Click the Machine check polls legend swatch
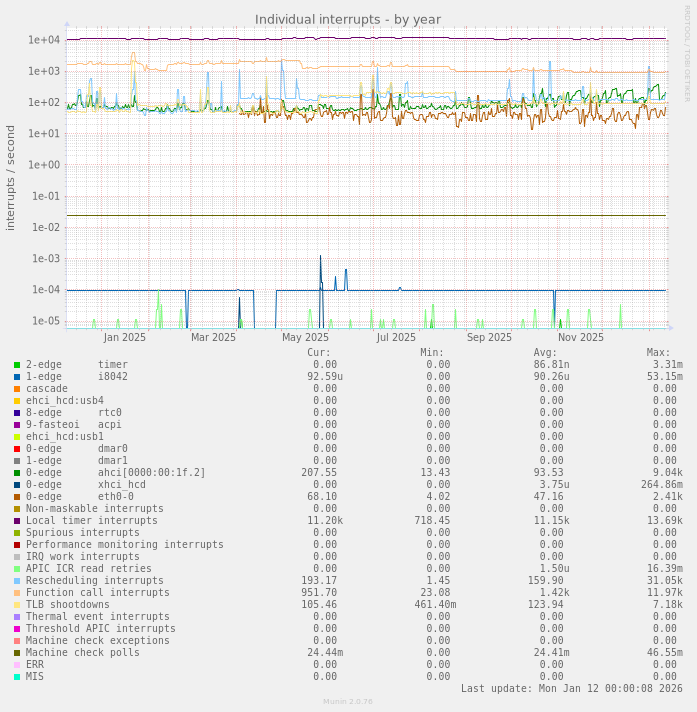 [x=17, y=653]
